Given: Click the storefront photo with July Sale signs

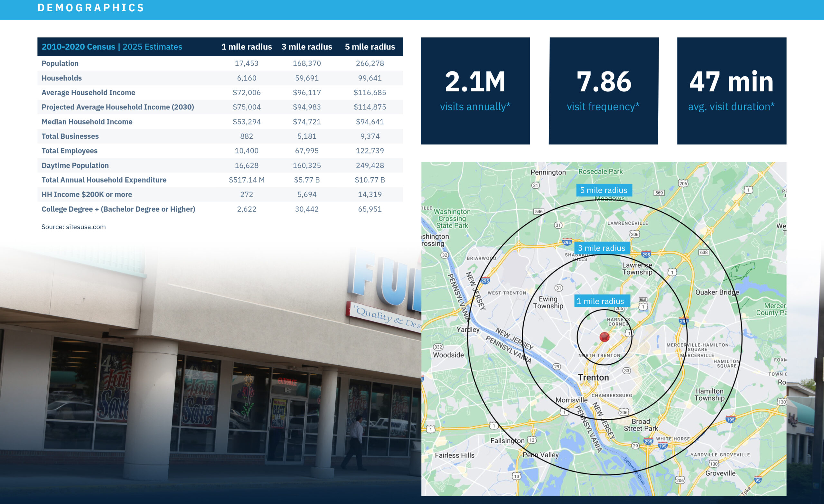Looking at the screenshot, I should (201, 385).
